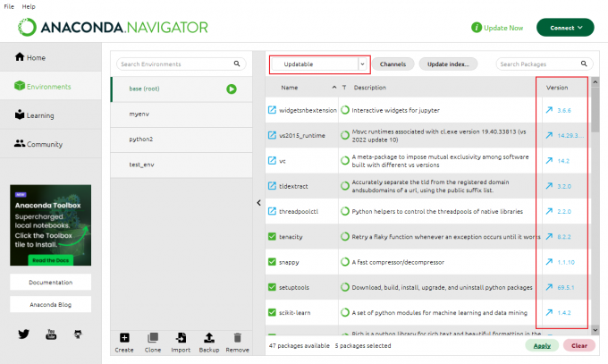Click the snappy green circle type icon

point(345,262)
